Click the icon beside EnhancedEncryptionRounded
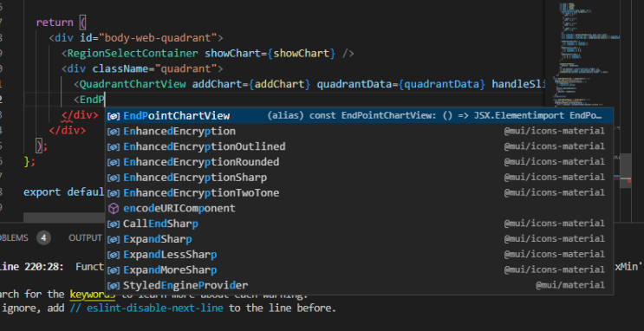644x331 pixels. coord(114,162)
